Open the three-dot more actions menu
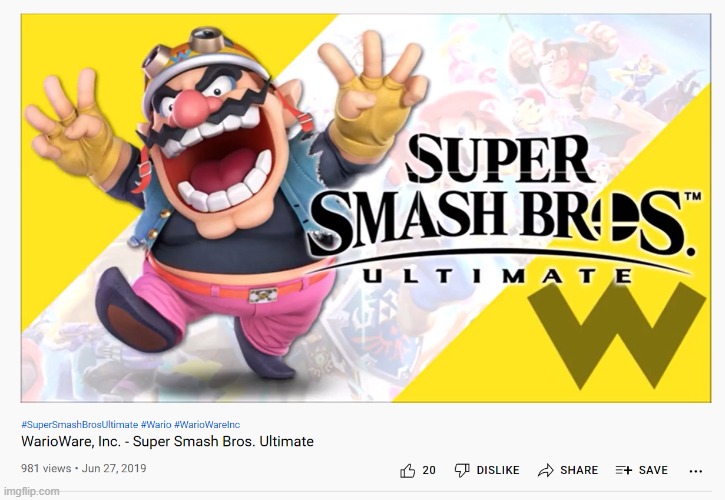 [x=696, y=471]
